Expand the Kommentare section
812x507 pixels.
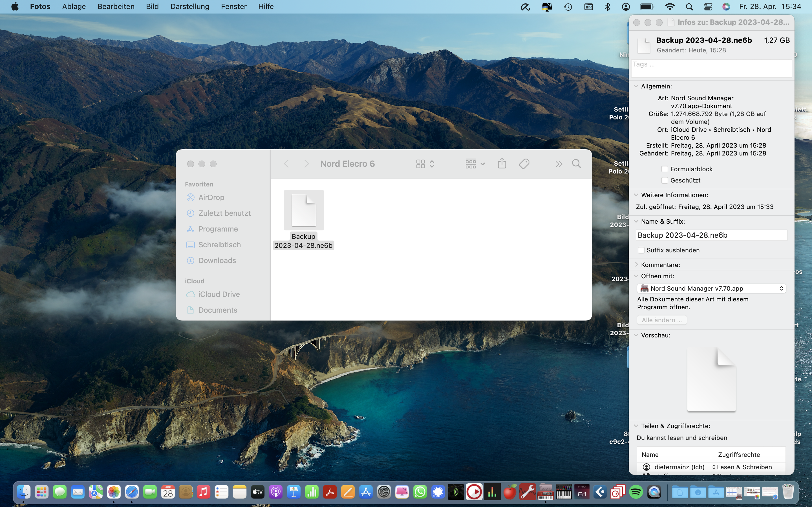click(x=636, y=264)
